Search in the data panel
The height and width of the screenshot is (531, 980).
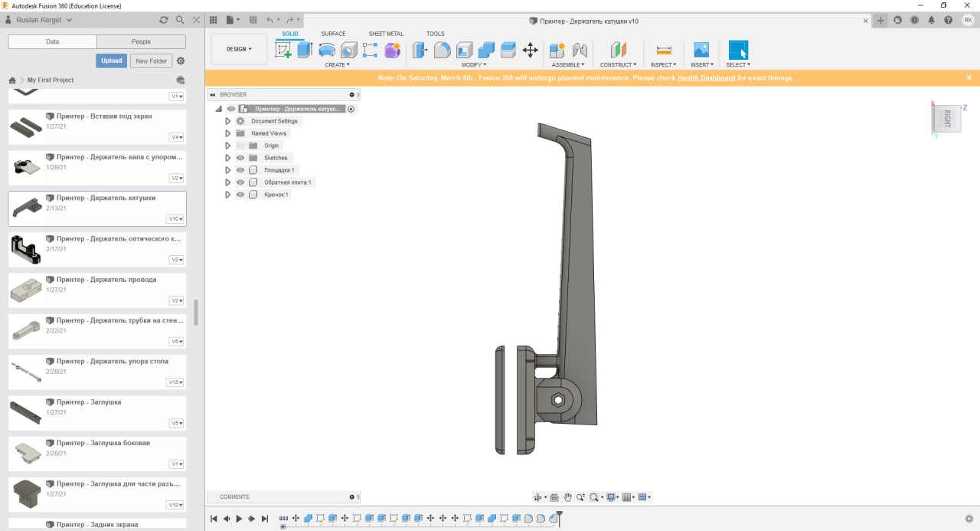pyautogui.click(x=180, y=20)
